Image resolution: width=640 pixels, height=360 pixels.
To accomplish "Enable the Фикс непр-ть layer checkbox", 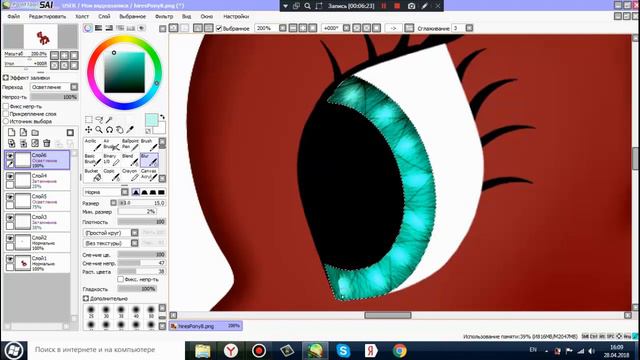I will (x=6, y=106).
